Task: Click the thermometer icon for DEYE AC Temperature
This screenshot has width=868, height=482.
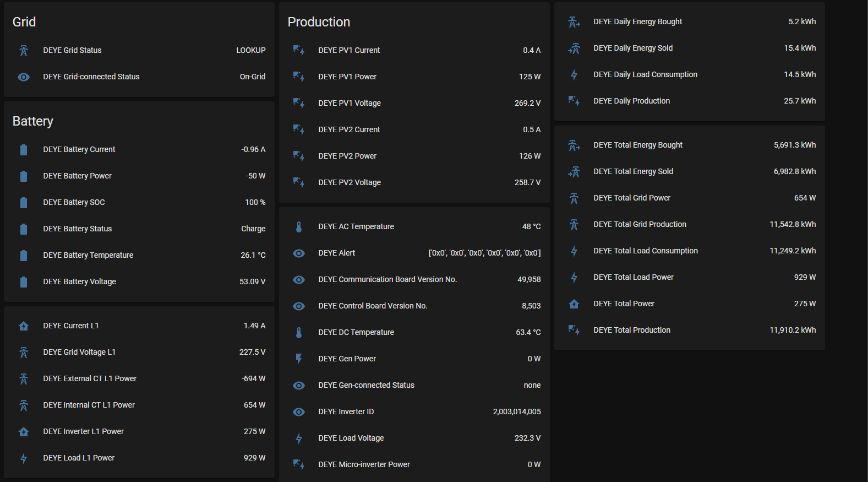Action: pyautogui.click(x=299, y=227)
